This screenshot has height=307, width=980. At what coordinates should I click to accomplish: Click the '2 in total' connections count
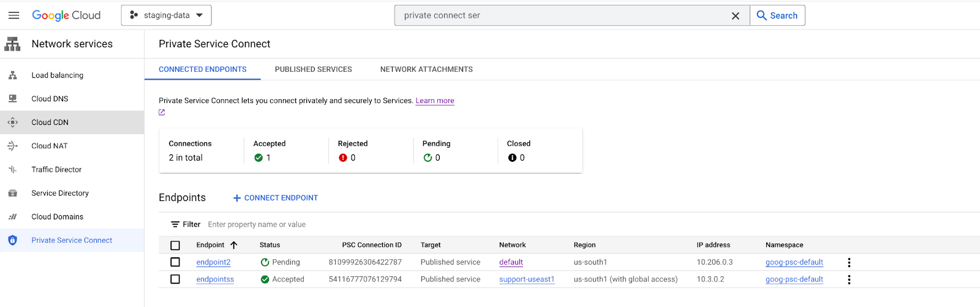point(186,157)
